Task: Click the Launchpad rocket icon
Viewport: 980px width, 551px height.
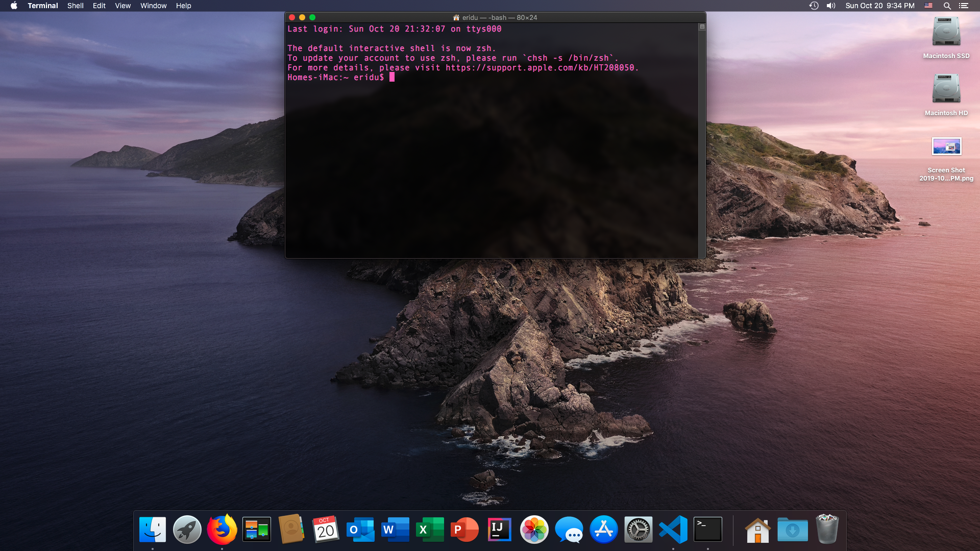Action: (187, 530)
